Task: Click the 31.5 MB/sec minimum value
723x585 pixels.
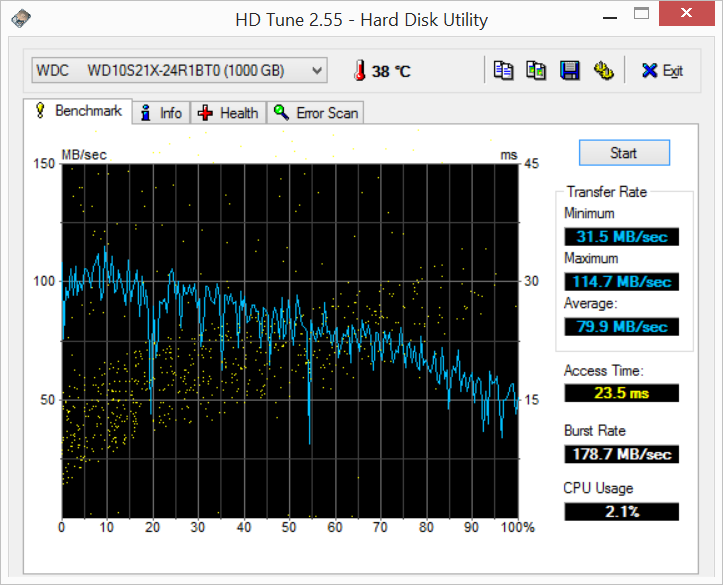Action: [x=622, y=236]
